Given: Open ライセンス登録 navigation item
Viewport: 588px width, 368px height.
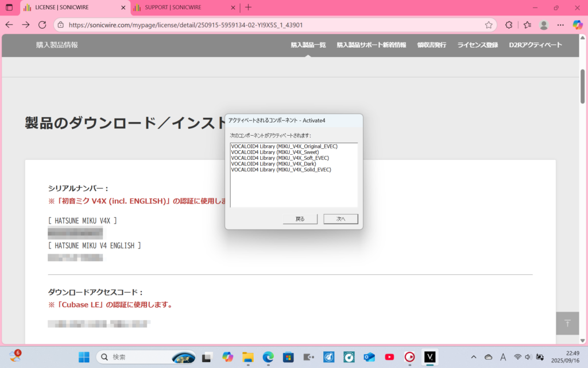Looking at the screenshot, I should (477, 45).
